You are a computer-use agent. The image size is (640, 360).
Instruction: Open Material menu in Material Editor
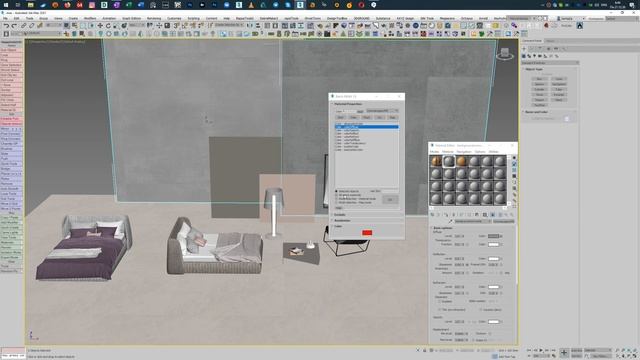(x=448, y=151)
